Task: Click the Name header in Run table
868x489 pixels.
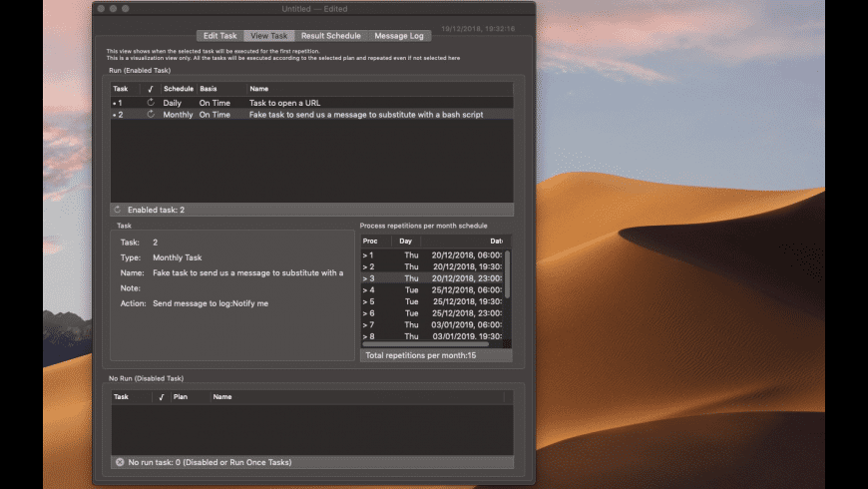Action: [x=380, y=89]
